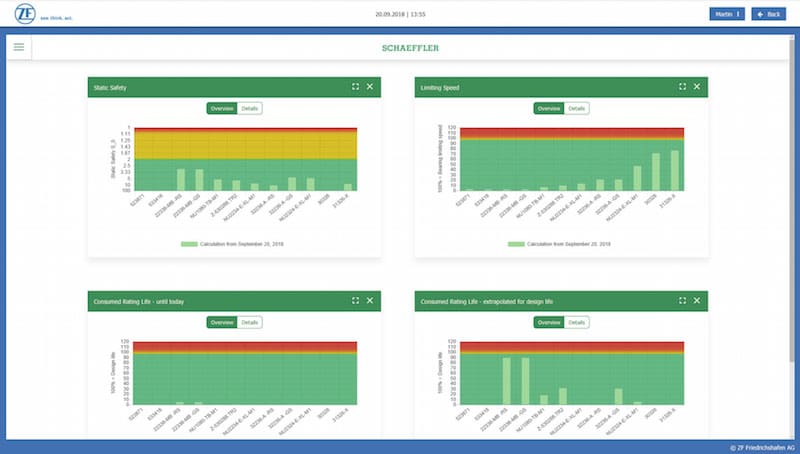Show Details in Limiting Speed panel

(577, 108)
